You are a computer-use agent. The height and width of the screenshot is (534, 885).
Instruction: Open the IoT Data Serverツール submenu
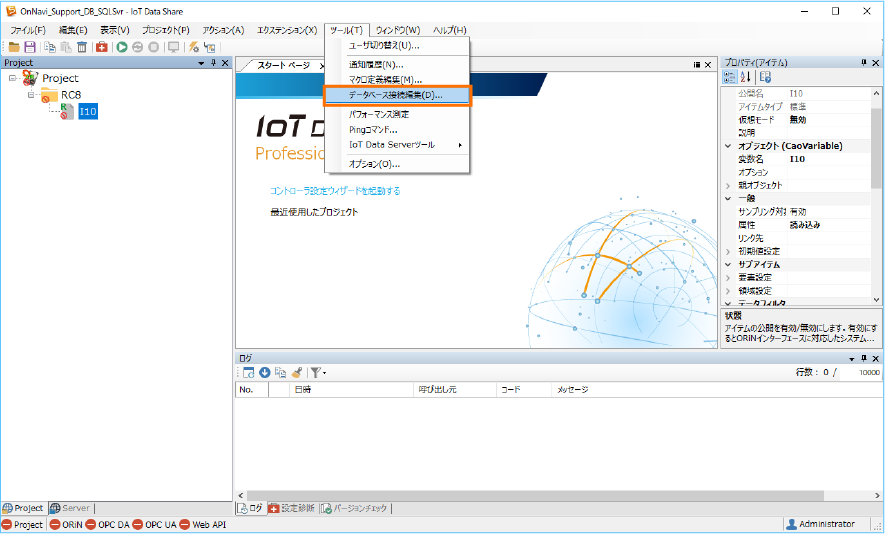tap(405, 145)
